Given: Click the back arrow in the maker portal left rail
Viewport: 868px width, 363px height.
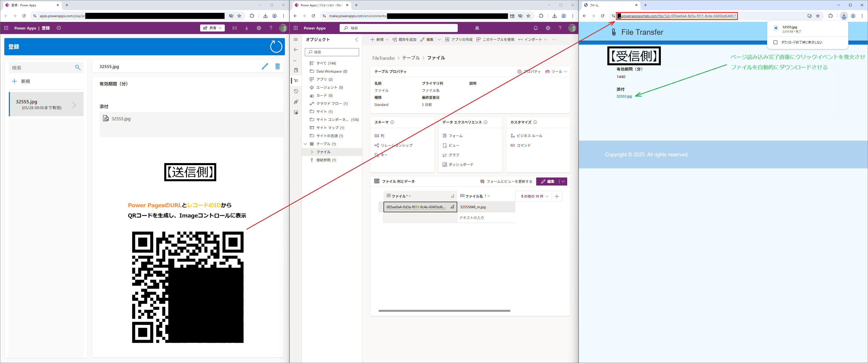Looking at the screenshot, I should click(x=295, y=49).
